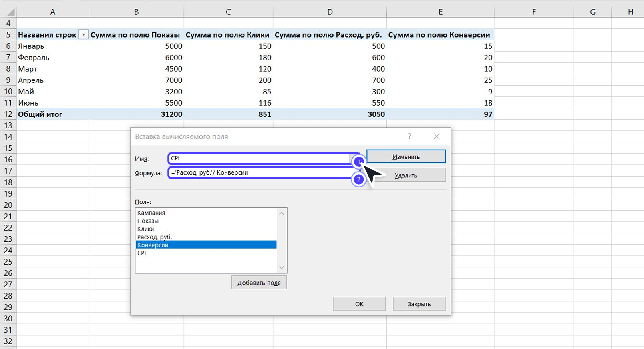Screen dimensions: 644x349
Task: Click the Июнь row label cell
Action: coord(52,103)
